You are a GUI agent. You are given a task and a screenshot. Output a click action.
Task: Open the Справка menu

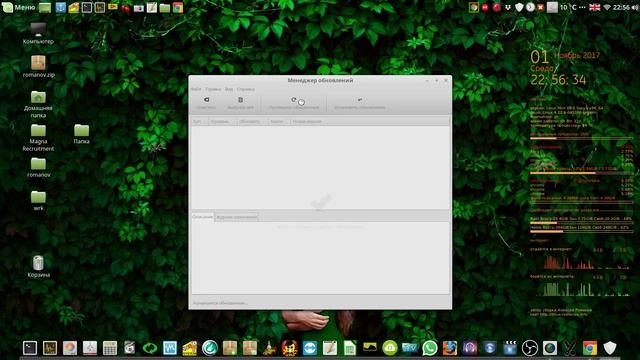(x=246, y=89)
